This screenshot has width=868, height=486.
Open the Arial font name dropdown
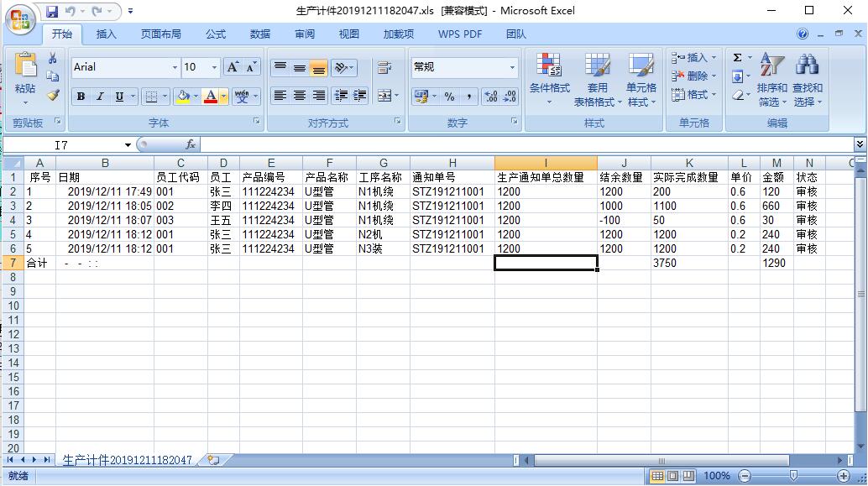pyautogui.click(x=175, y=68)
